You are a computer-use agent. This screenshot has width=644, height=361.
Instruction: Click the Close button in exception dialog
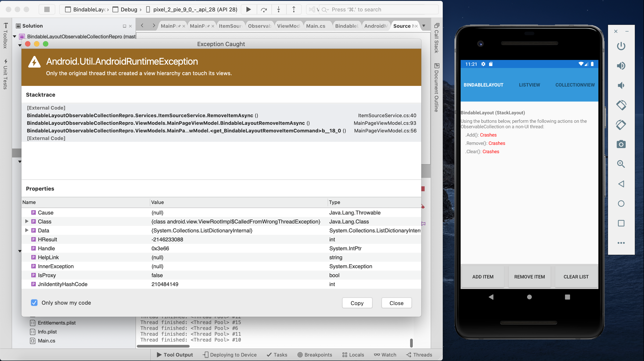(396, 303)
